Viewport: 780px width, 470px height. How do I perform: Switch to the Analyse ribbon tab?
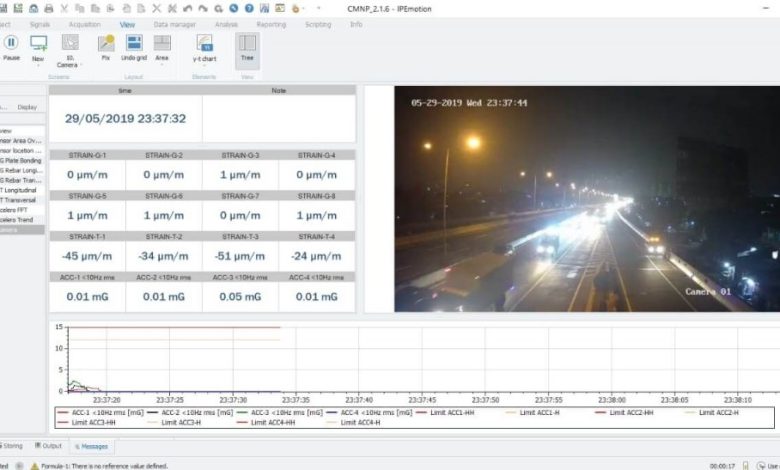coord(226,23)
